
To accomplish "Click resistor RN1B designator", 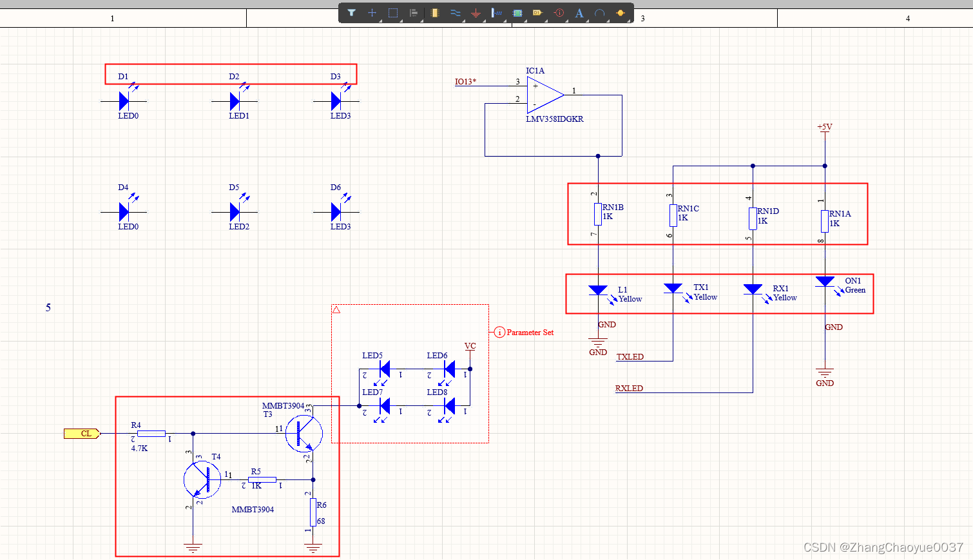I will coord(613,208).
